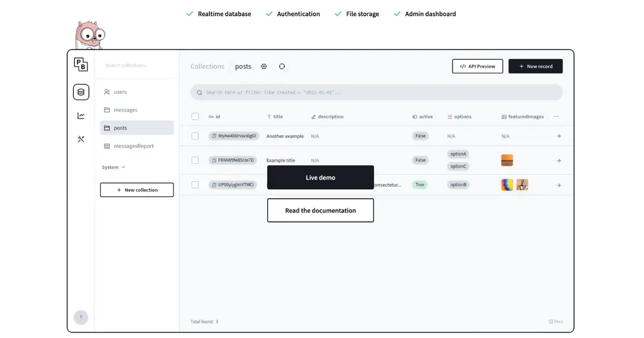This screenshot has width=644, height=338.
Task: Open posts collection settings gear
Action: 264,66
